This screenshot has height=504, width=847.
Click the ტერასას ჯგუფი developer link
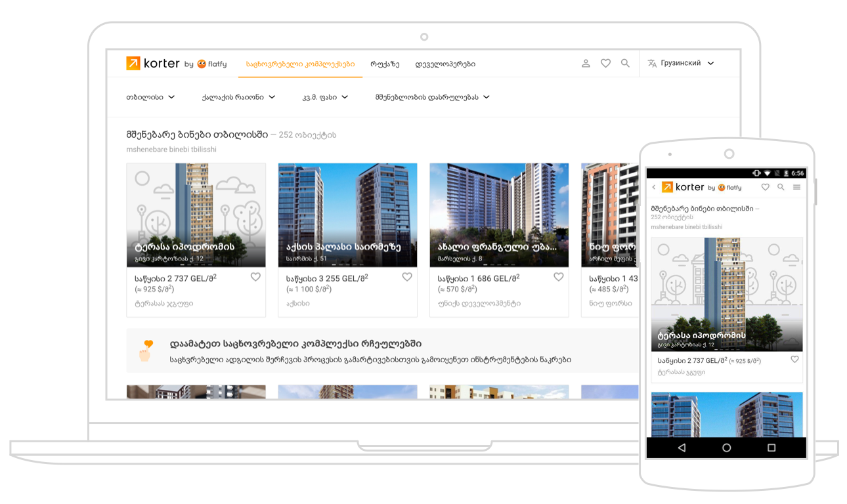pyautogui.click(x=163, y=304)
